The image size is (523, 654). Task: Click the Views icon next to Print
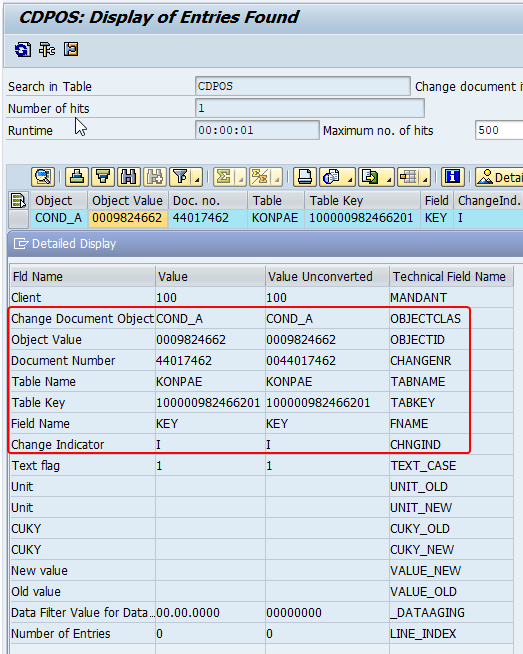pyautogui.click(x=332, y=177)
